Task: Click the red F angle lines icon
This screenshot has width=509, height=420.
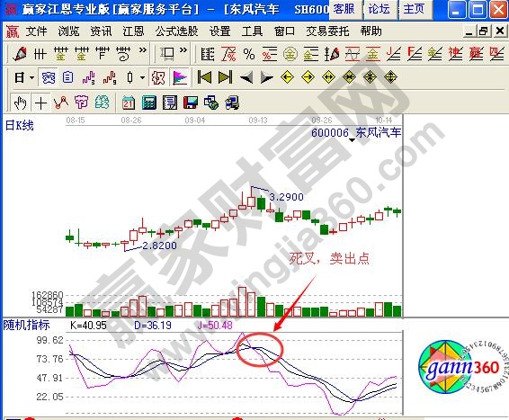Action: (415, 54)
